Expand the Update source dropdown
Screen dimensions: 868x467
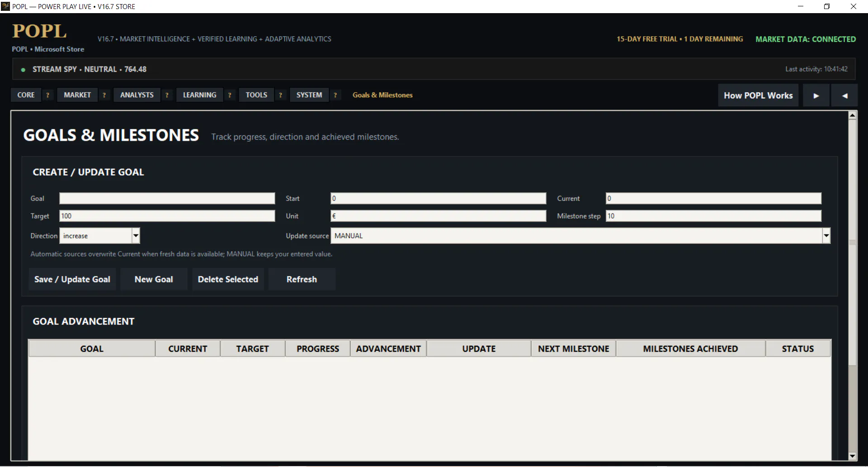pyautogui.click(x=826, y=236)
